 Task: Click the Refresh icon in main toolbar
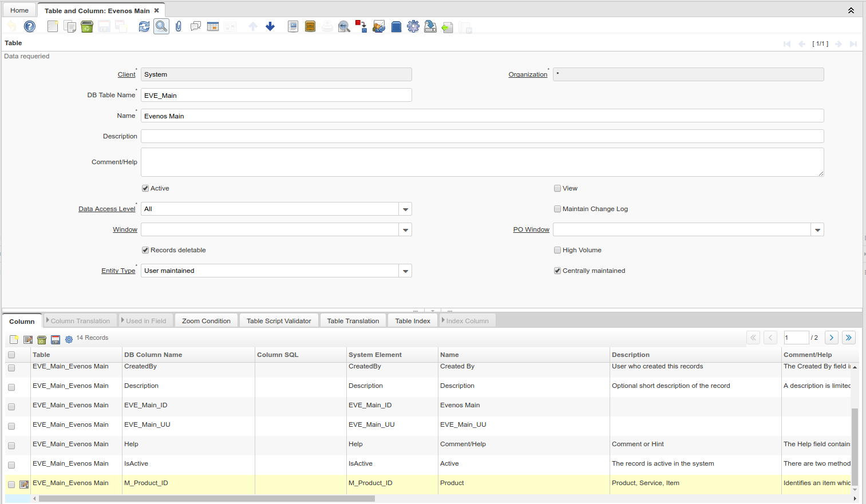pyautogui.click(x=144, y=26)
